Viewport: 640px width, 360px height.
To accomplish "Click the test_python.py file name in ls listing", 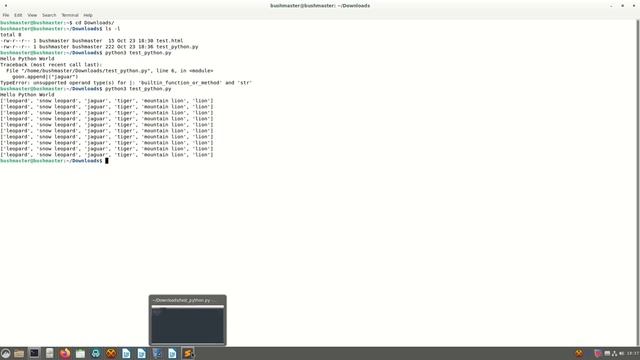I will (177, 47).
